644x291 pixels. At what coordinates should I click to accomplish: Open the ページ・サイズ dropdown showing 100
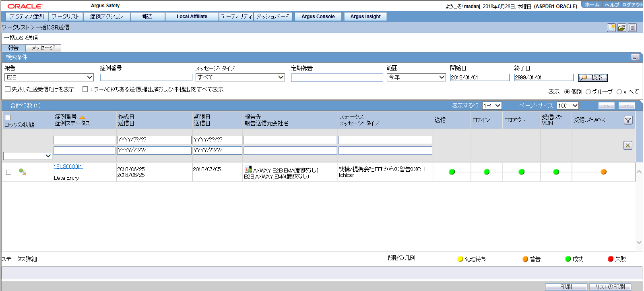[x=568, y=106]
